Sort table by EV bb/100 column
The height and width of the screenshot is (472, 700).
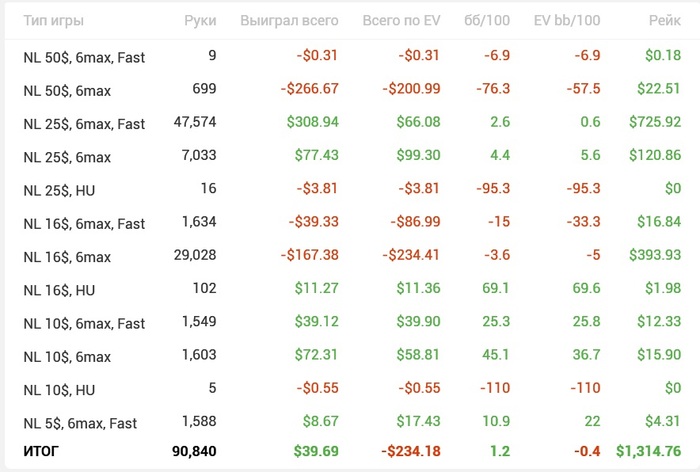(x=567, y=20)
